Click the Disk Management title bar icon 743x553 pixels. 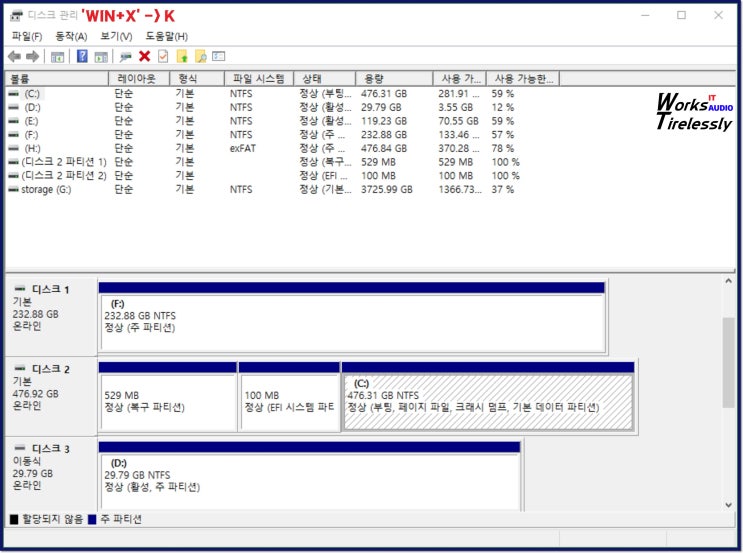[17, 16]
